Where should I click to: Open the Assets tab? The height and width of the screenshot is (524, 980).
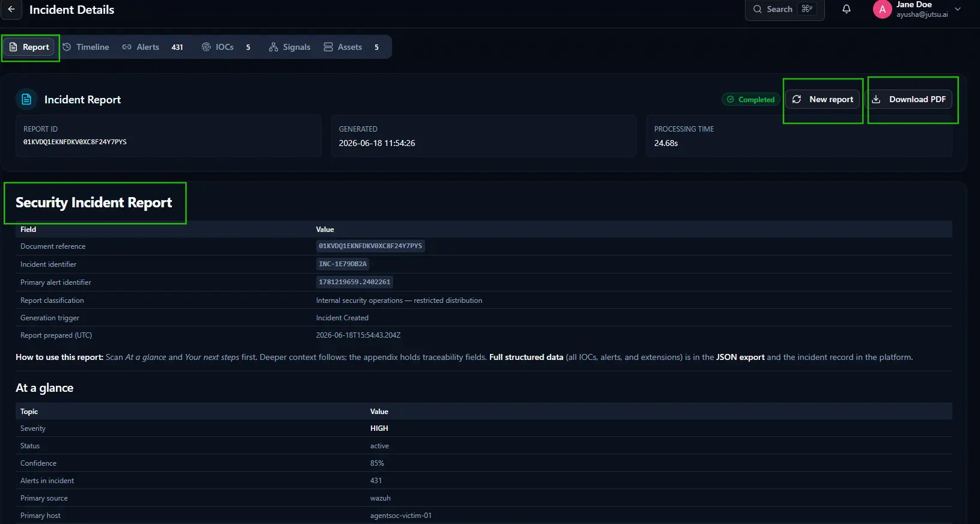pos(351,47)
